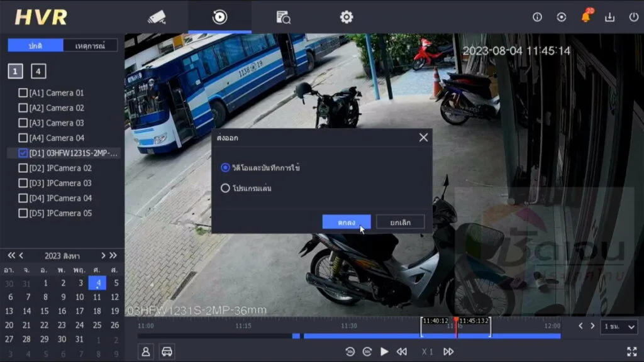This screenshot has height=362, width=644.
Task: Select the ปกติ tab
Action: (37, 45)
